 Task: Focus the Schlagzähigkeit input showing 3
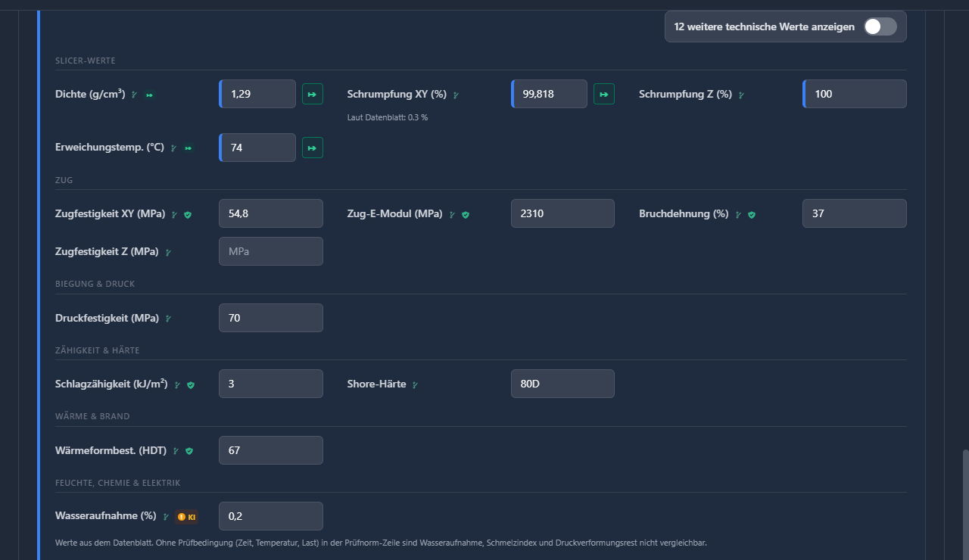(271, 384)
